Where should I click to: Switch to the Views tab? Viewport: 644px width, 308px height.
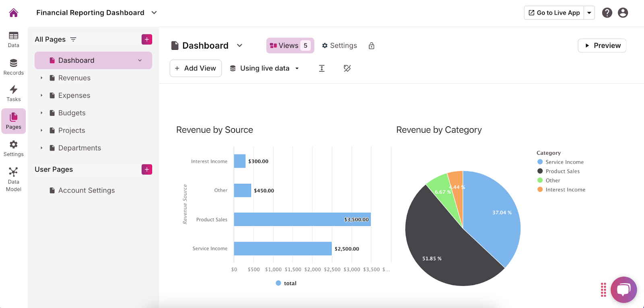(x=290, y=46)
